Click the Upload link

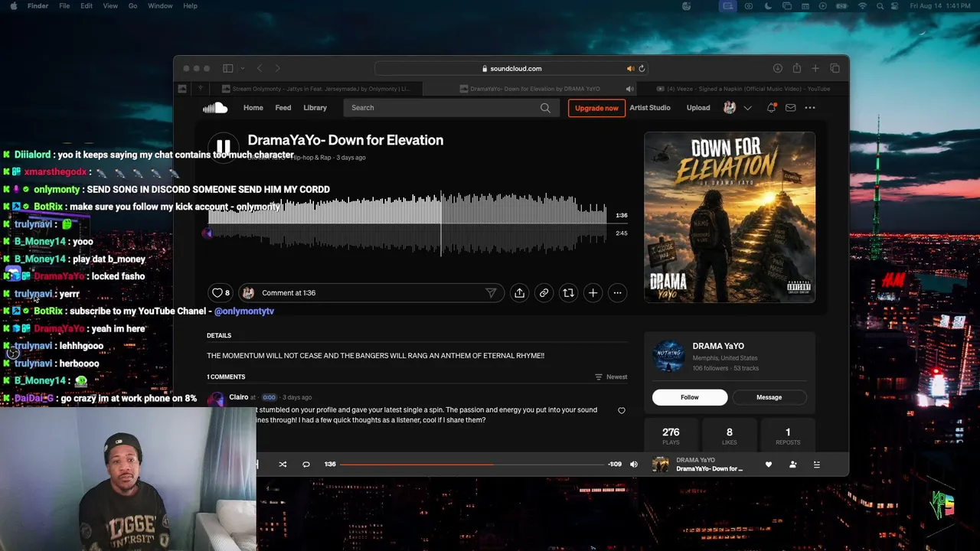coord(698,108)
